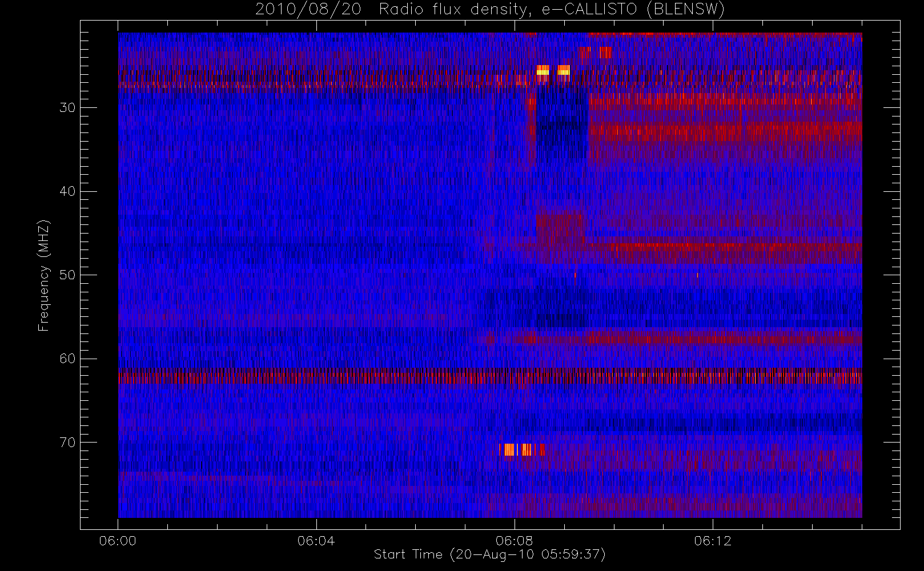
Task: Click the 'Start Time (20-Aug-10 05:59:37)' label
Action: (x=490, y=554)
